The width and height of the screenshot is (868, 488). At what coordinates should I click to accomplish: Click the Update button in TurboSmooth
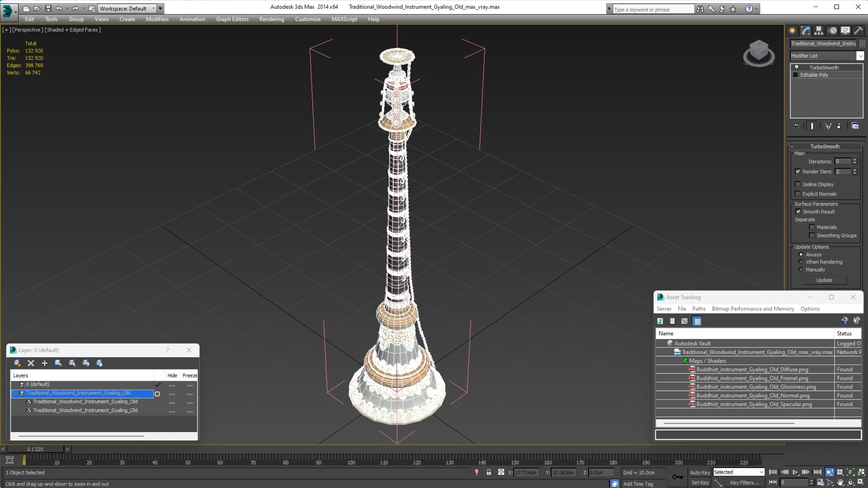(x=824, y=280)
